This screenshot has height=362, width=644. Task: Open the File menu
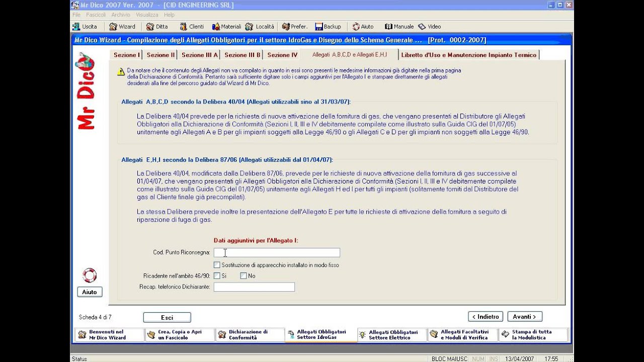pos(76,15)
